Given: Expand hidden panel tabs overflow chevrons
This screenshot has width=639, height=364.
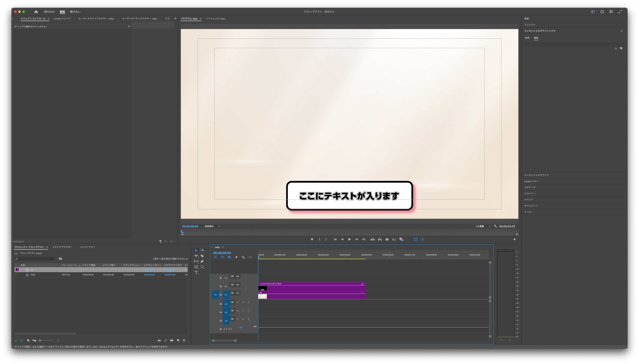Looking at the screenshot, I should pos(175,18).
